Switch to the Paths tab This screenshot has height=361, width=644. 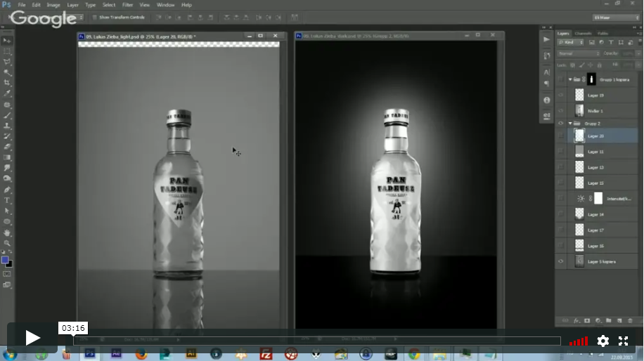(x=603, y=33)
